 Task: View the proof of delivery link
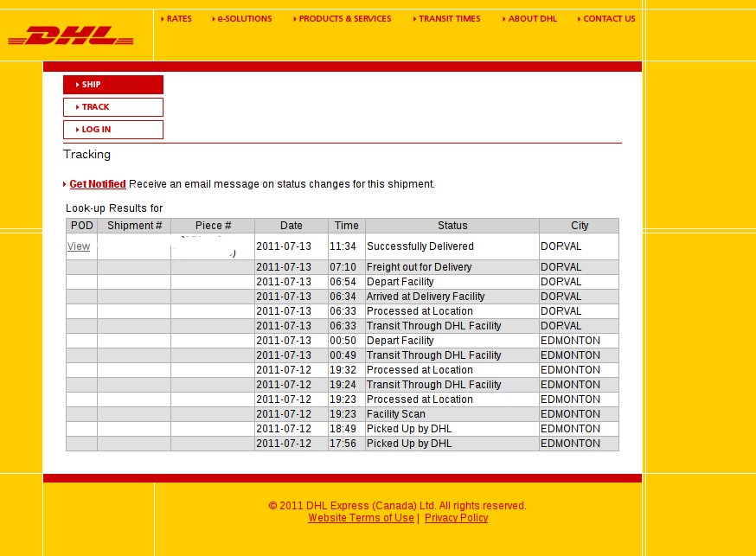[79, 246]
